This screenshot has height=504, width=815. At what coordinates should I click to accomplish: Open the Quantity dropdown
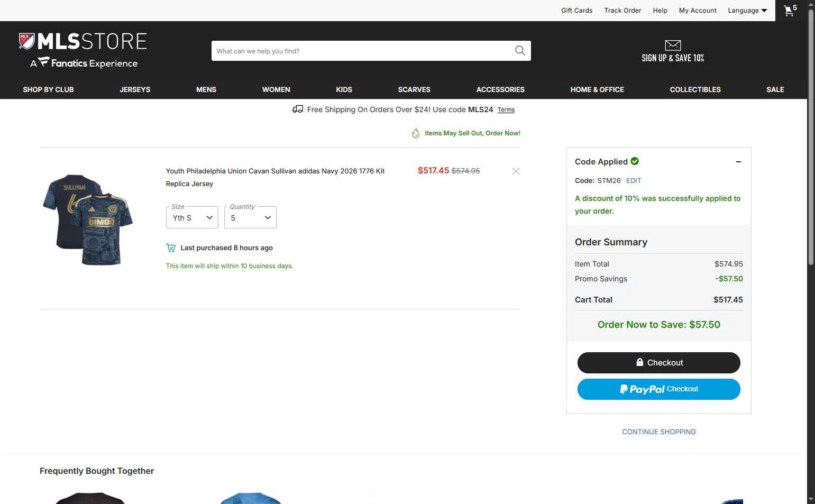coord(250,217)
